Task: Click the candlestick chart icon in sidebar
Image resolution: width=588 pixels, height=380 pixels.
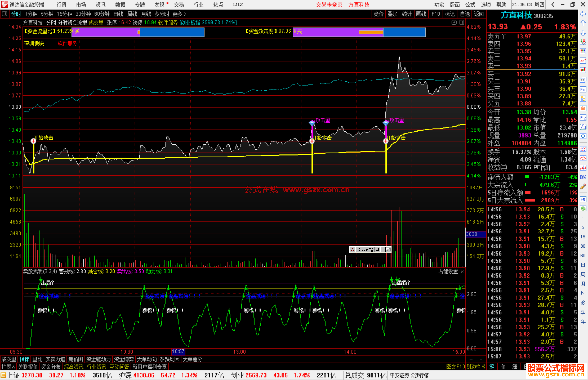Action: pos(583,70)
